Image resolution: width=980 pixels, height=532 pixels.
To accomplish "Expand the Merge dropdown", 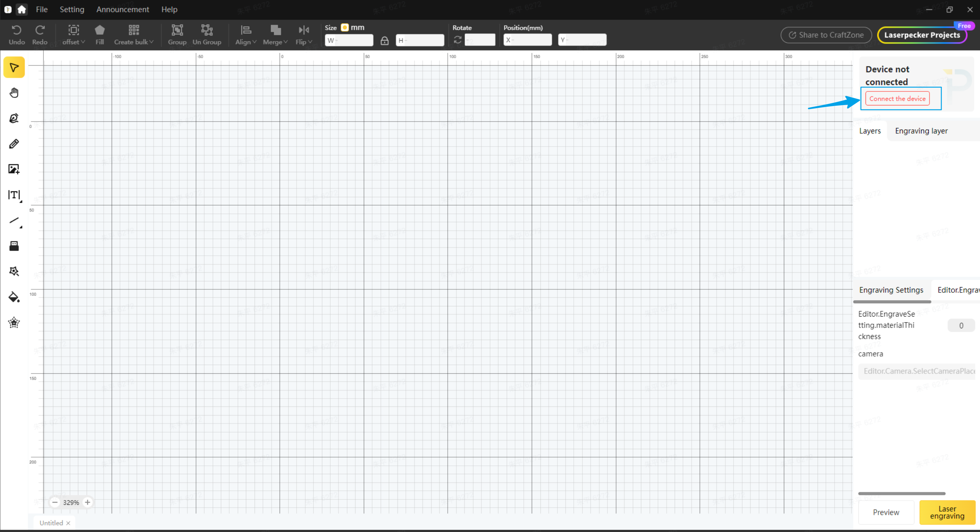I will [x=275, y=34].
